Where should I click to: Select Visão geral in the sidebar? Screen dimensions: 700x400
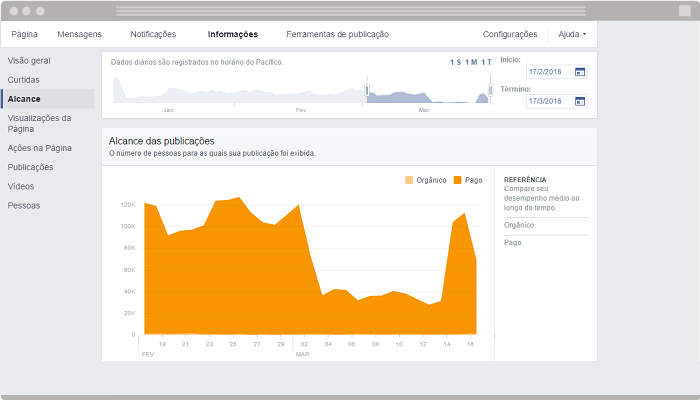click(29, 61)
